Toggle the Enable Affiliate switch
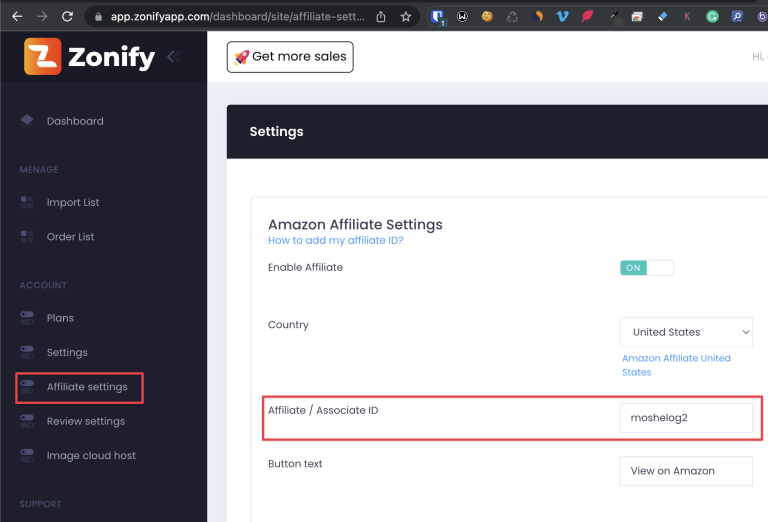Viewport: 768px width, 522px height. 647,268
